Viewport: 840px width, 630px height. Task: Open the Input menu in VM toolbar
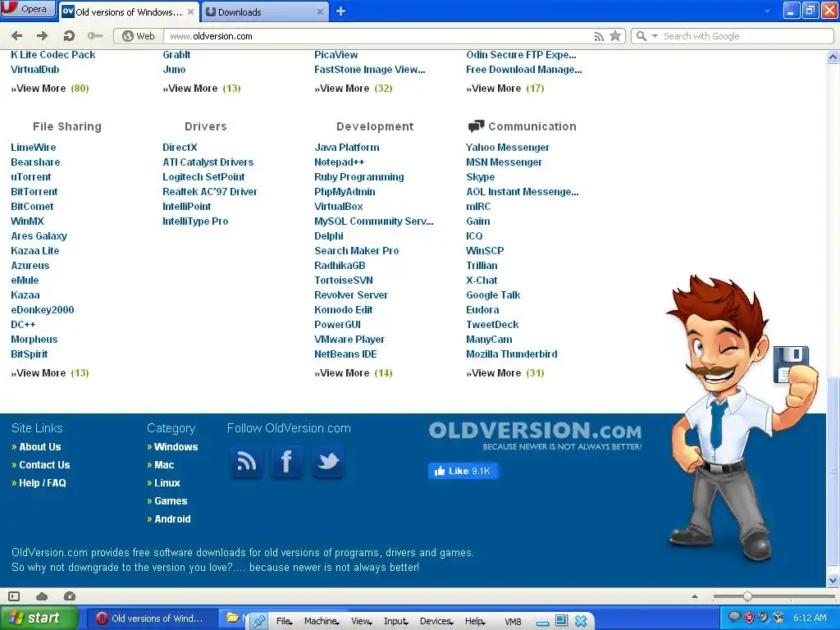pos(396,621)
